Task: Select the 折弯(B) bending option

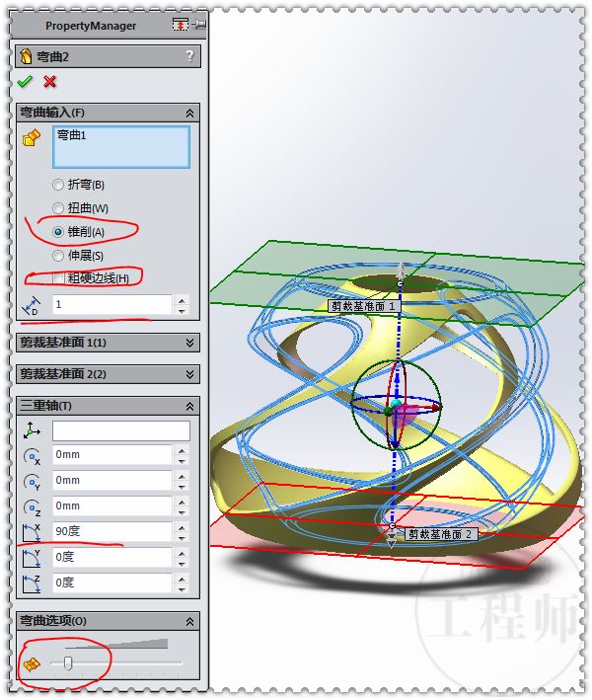Action: (58, 185)
